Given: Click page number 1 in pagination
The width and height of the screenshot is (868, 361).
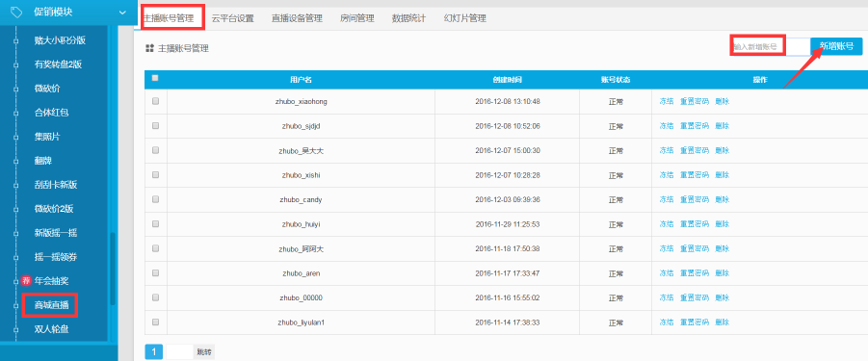Looking at the screenshot, I should click(154, 351).
